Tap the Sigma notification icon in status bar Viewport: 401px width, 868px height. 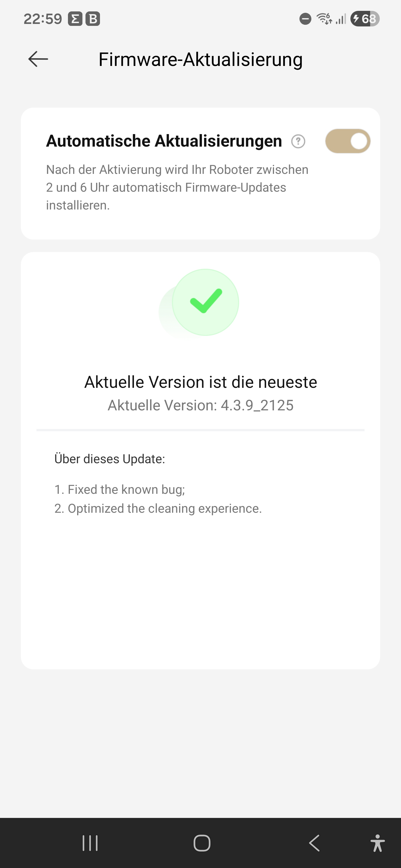[x=75, y=19]
